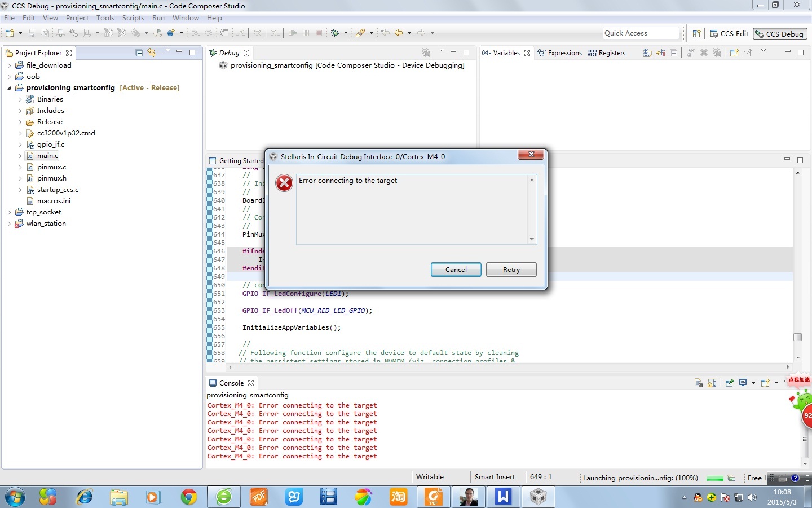This screenshot has height=508, width=812.
Task: Switch to CCS Edit perspective
Action: pyautogui.click(x=729, y=34)
